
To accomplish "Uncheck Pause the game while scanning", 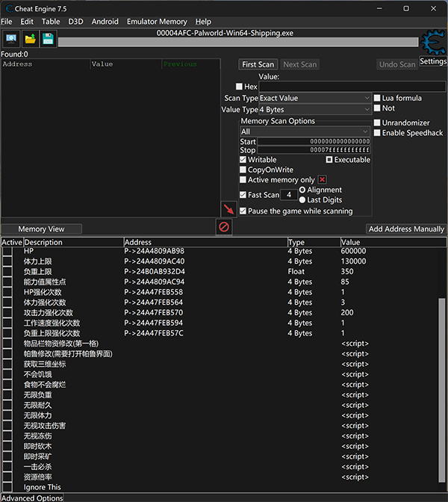I will pyautogui.click(x=243, y=211).
